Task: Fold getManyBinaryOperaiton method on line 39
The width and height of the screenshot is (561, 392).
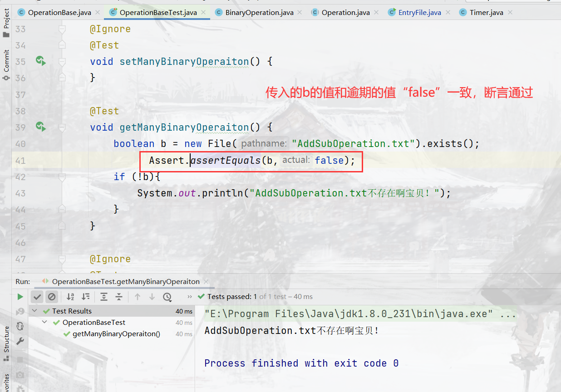Action: (x=62, y=127)
